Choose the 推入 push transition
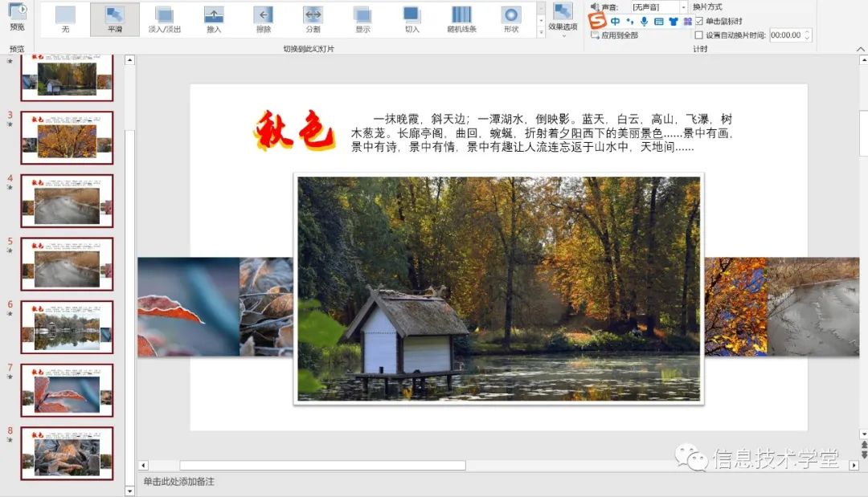The height and width of the screenshot is (497, 868). 213,18
